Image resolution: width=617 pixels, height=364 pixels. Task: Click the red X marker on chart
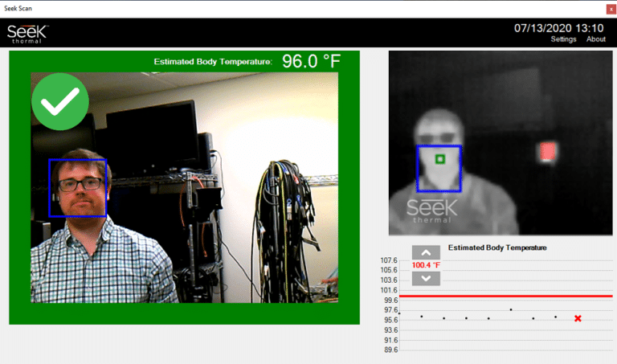pyautogui.click(x=578, y=318)
